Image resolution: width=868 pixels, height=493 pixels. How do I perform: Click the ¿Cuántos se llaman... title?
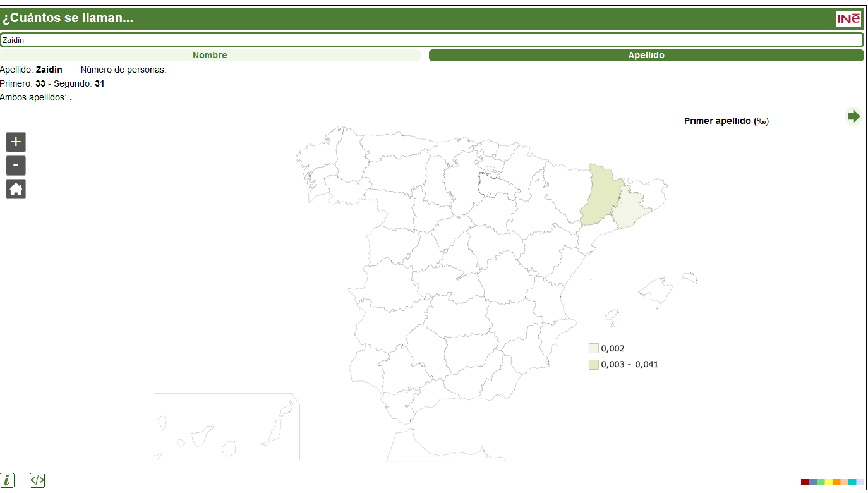[68, 18]
